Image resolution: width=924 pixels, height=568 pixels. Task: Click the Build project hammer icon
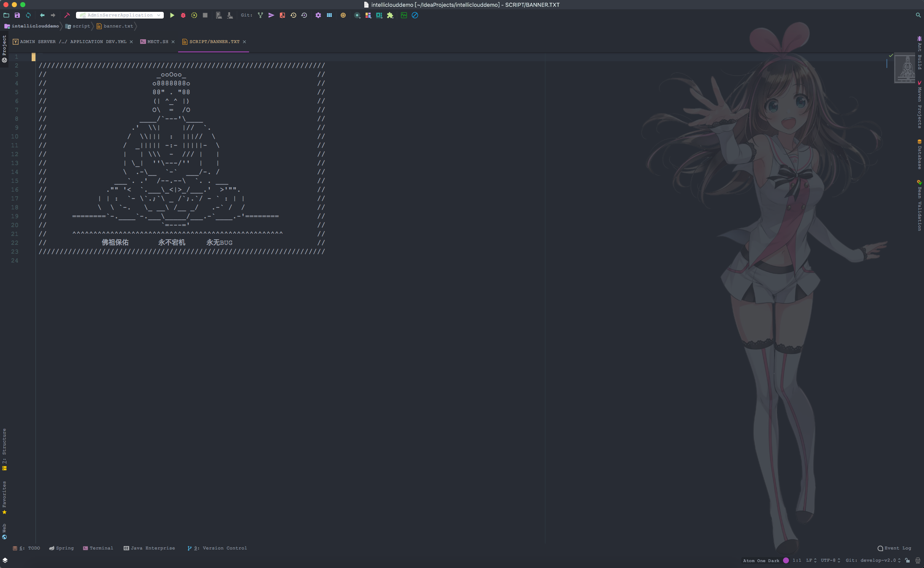(x=67, y=15)
